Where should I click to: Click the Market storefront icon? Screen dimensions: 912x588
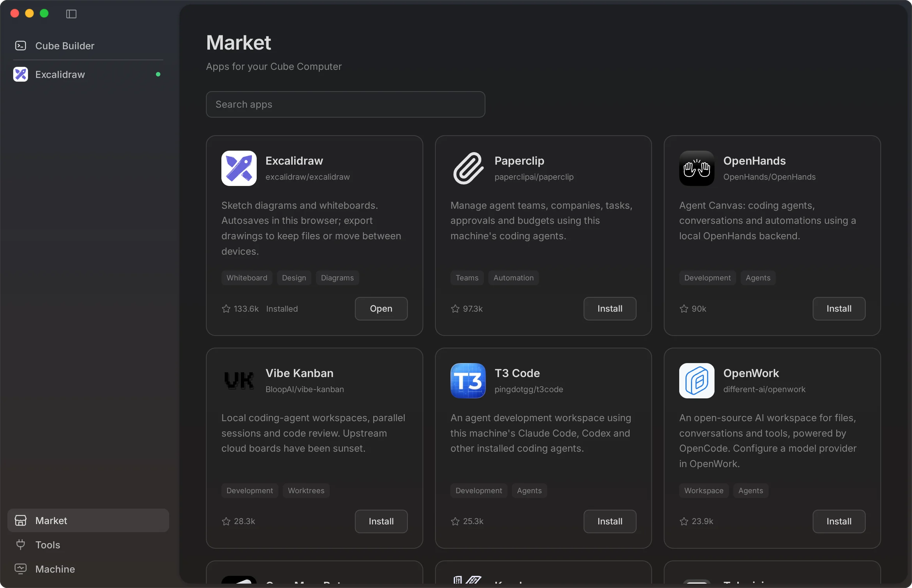21,520
